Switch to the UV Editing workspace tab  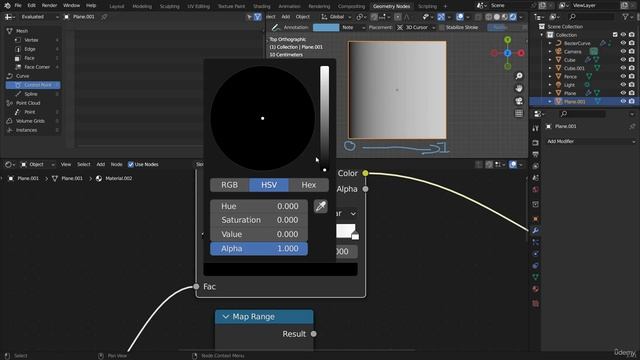(198, 6)
